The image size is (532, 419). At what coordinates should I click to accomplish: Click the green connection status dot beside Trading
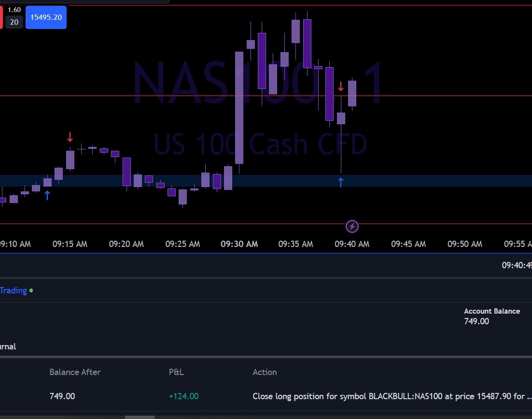coord(31,290)
